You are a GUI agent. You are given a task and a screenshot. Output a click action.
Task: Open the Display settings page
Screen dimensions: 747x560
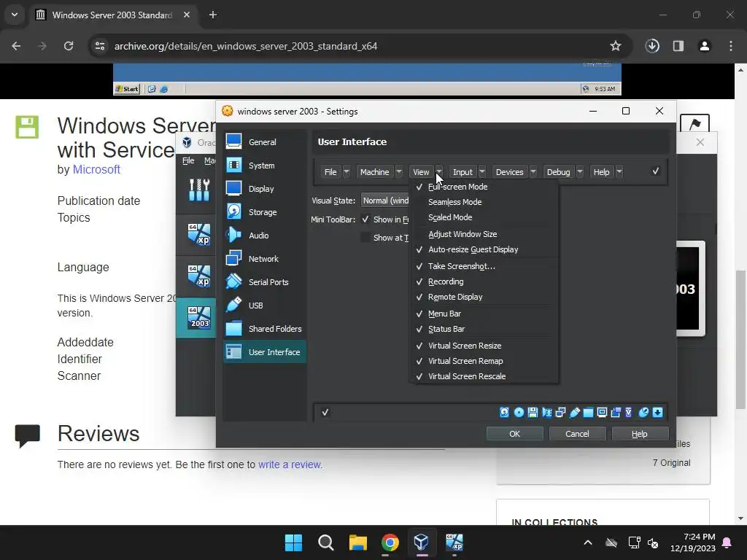(x=264, y=189)
